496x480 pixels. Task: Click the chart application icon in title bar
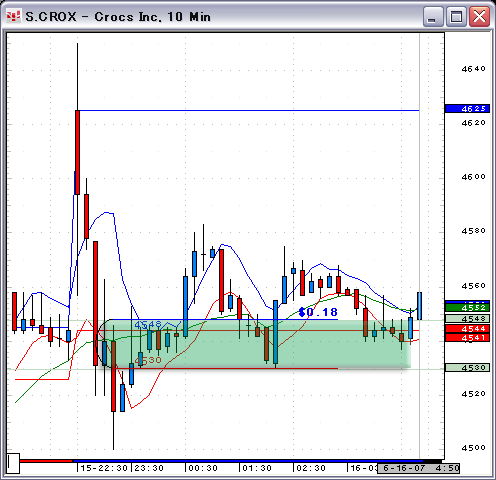14,16
